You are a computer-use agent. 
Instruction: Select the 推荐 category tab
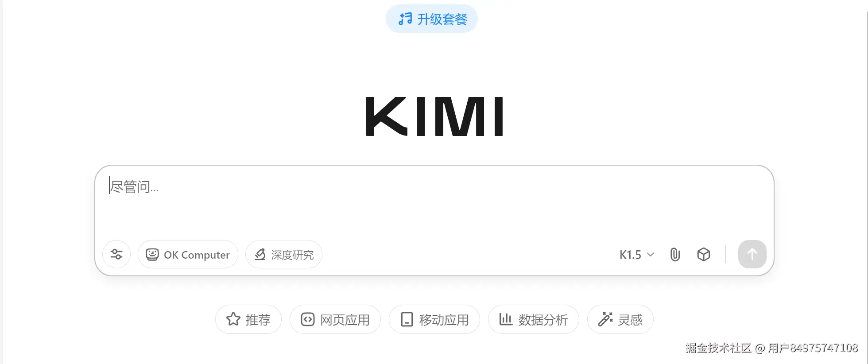[x=248, y=319]
